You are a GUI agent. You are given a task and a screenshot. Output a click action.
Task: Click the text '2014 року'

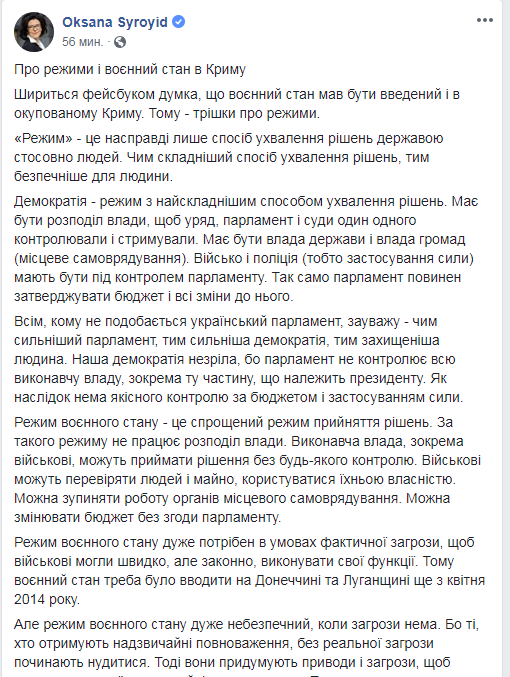47,599
